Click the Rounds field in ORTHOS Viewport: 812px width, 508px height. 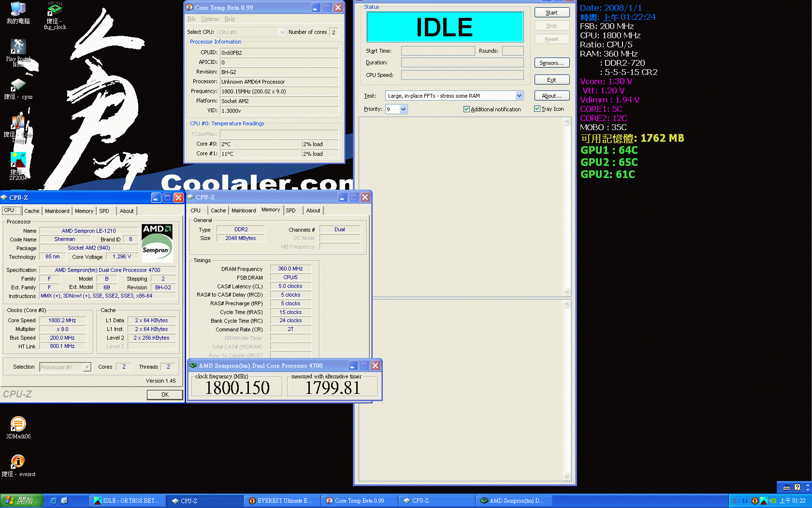coord(513,51)
